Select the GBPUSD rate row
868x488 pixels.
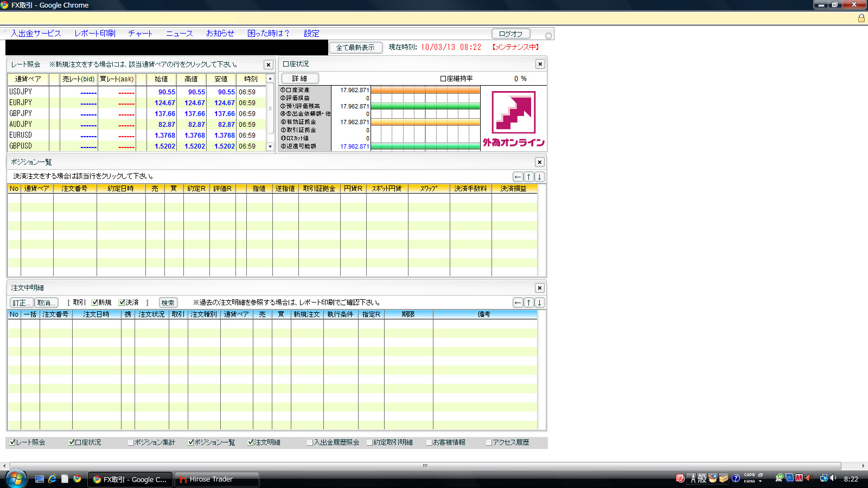137,146
